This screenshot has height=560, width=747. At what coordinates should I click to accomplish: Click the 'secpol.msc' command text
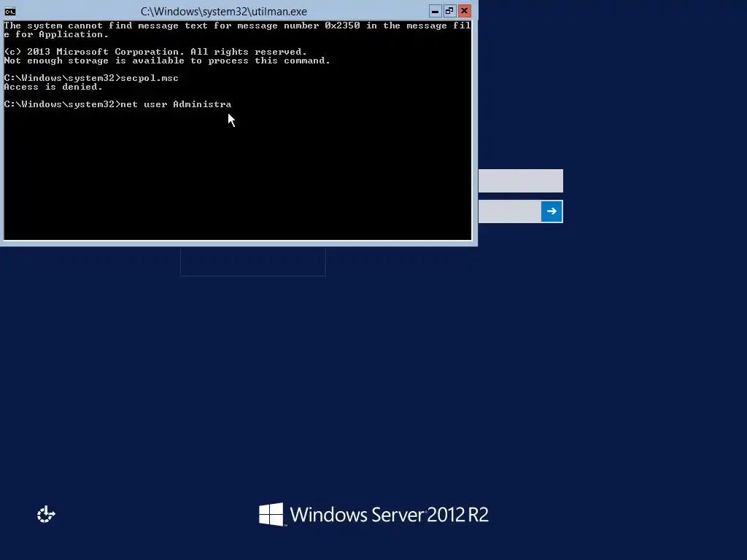tap(150, 78)
